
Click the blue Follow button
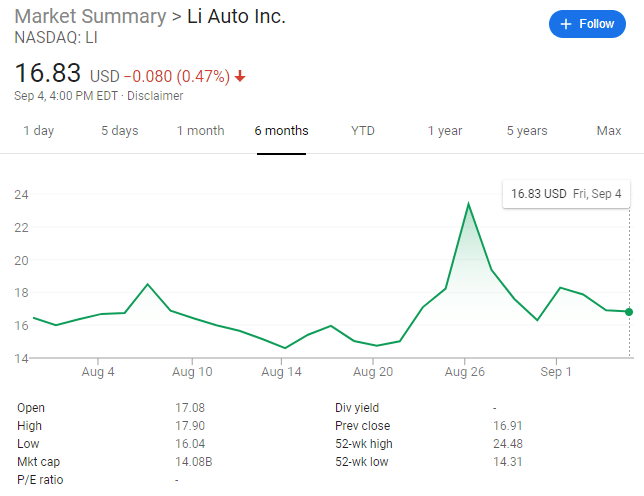(x=587, y=24)
